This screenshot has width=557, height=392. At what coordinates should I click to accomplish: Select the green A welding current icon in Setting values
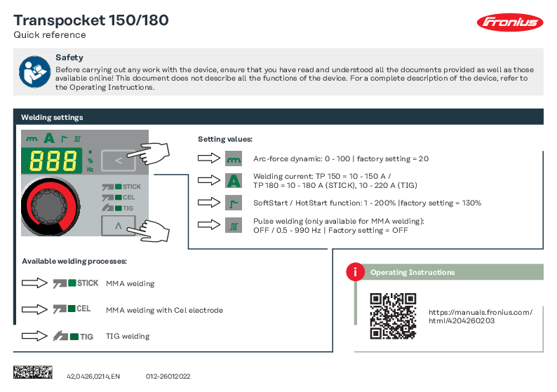click(234, 181)
